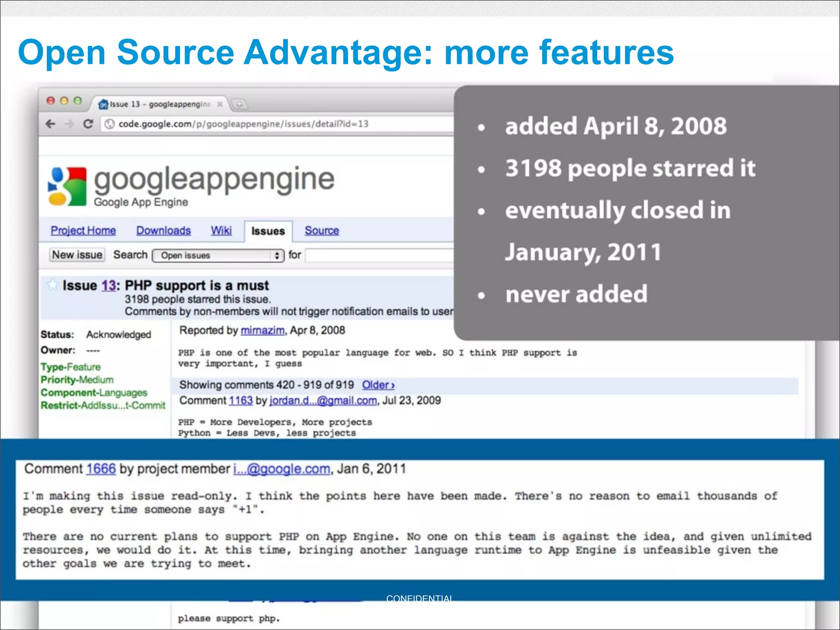The image size is (840, 630).
Task: Click the issue search text field
Action: pos(379,255)
